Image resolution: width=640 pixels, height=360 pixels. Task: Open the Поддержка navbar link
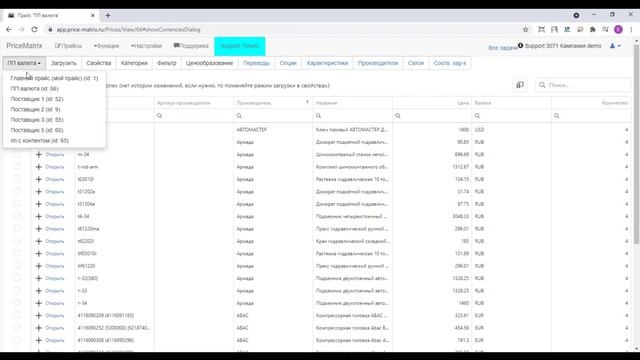[191, 46]
